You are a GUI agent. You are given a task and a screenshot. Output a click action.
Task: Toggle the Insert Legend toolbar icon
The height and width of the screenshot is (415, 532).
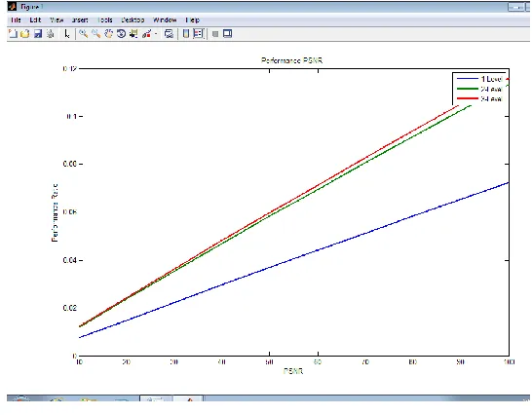pyautogui.click(x=198, y=33)
